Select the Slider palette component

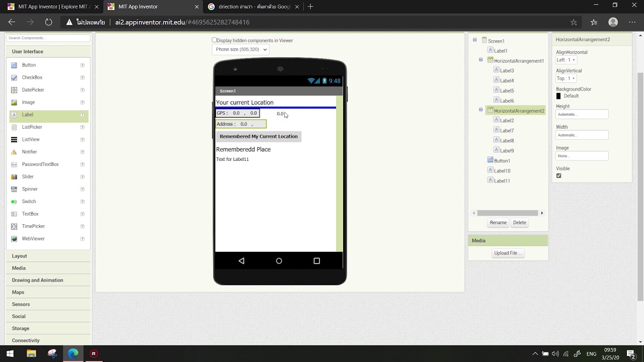coord(28,176)
